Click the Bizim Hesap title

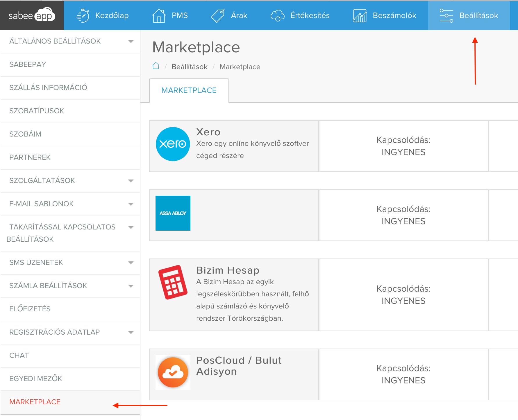228,270
